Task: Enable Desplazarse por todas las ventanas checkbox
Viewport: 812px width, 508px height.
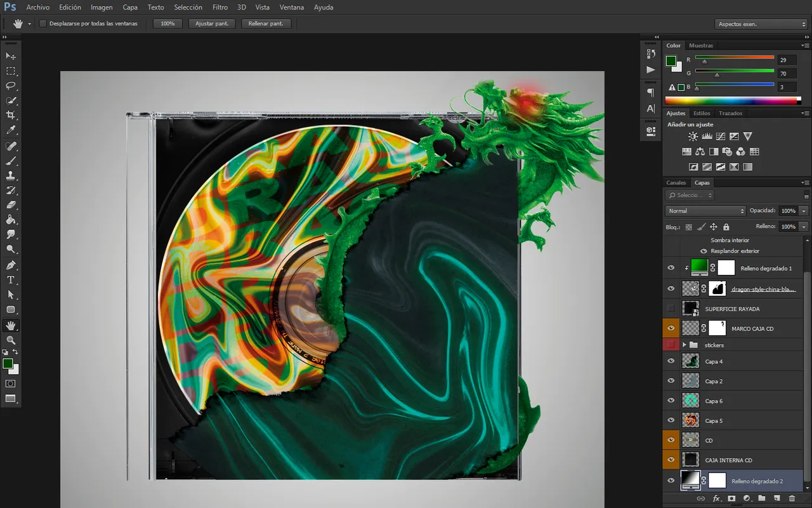Action: pos(43,23)
